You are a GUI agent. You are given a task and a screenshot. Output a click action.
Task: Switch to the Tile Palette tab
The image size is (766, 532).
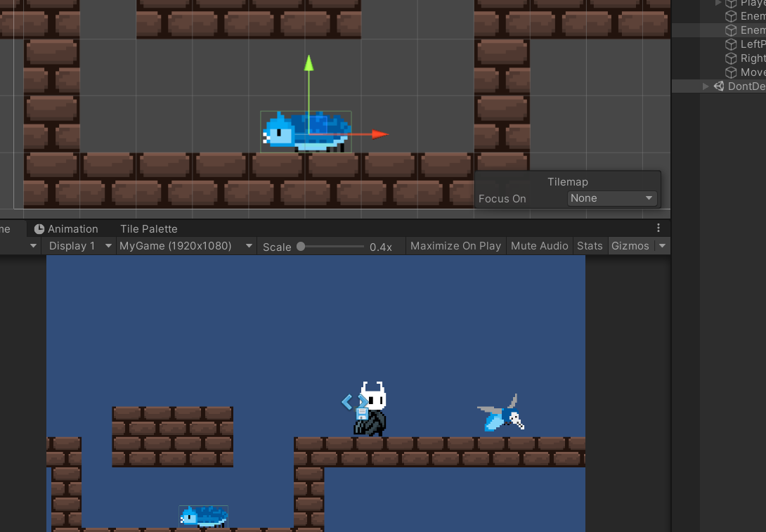[148, 228]
